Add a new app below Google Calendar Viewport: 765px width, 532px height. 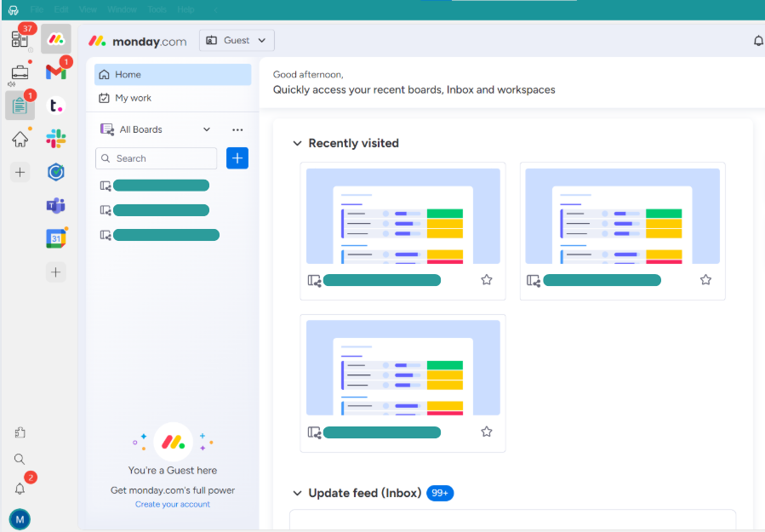[55, 272]
